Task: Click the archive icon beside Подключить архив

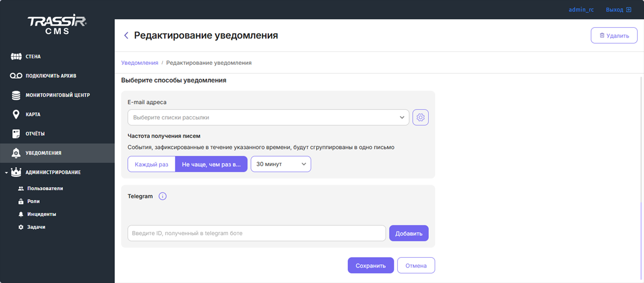Action: pos(16,76)
